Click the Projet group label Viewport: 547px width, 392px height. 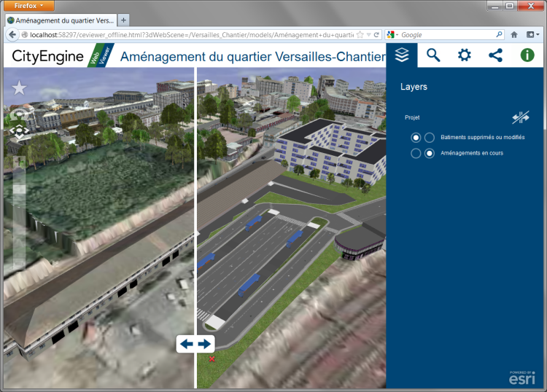tap(412, 117)
